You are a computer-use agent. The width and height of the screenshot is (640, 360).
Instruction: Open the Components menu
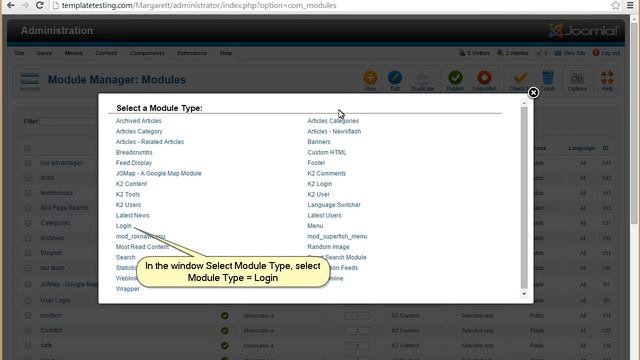tap(147, 53)
